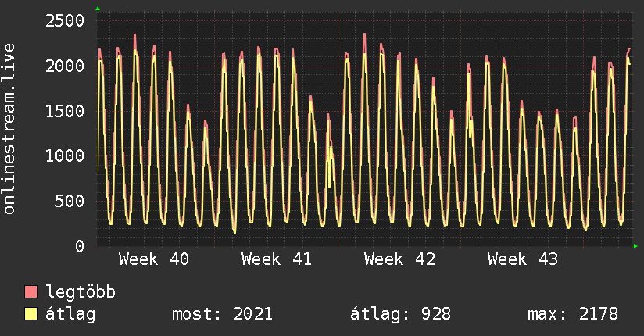The width and height of the screenshot is (644, 336).
Task: Click the Week 41 axis label
Action: (277, 259)
